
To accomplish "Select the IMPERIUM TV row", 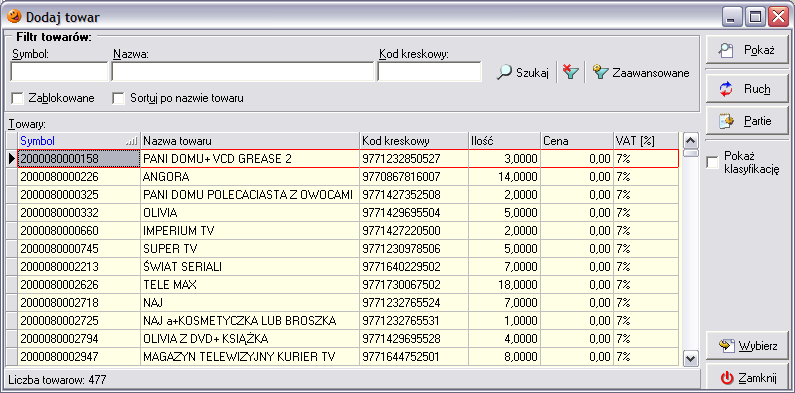I will click(348, 231).
